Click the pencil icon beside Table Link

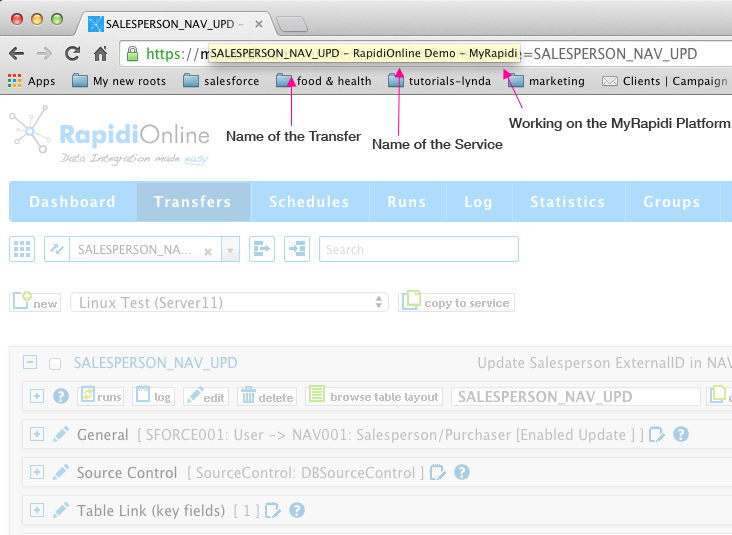click(61, 510)
